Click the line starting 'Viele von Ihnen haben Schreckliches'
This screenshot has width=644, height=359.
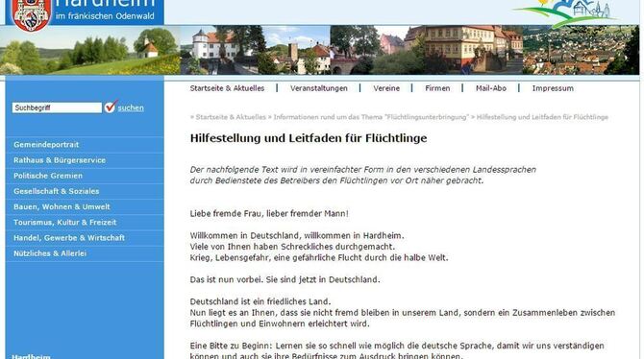tap(292, 247)
